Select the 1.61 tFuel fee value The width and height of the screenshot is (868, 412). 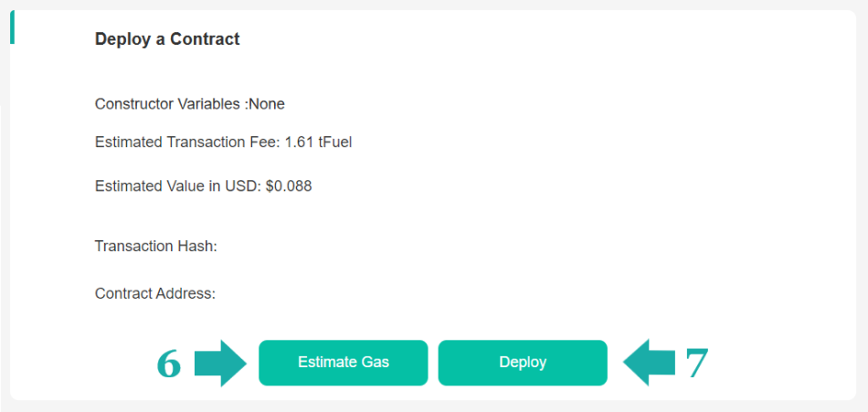pos(318,142)
